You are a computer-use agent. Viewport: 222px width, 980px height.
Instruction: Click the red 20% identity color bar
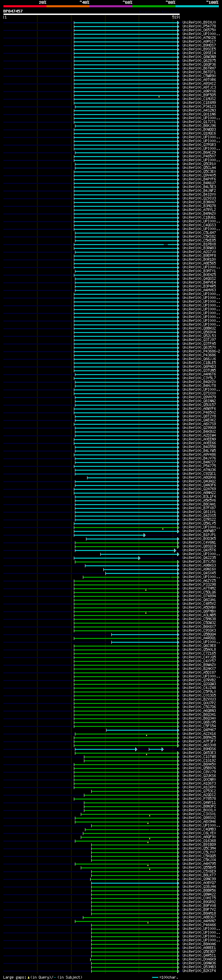coord(25,6)
